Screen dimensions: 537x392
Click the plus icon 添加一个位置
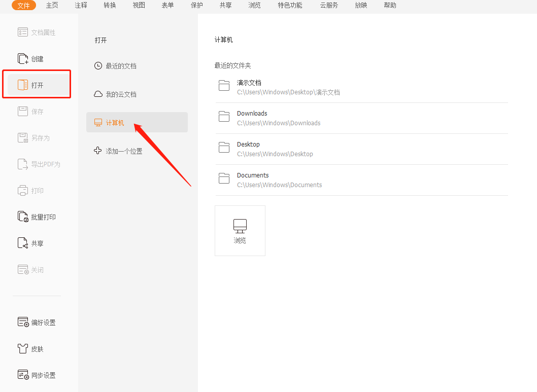coord(98,151)
